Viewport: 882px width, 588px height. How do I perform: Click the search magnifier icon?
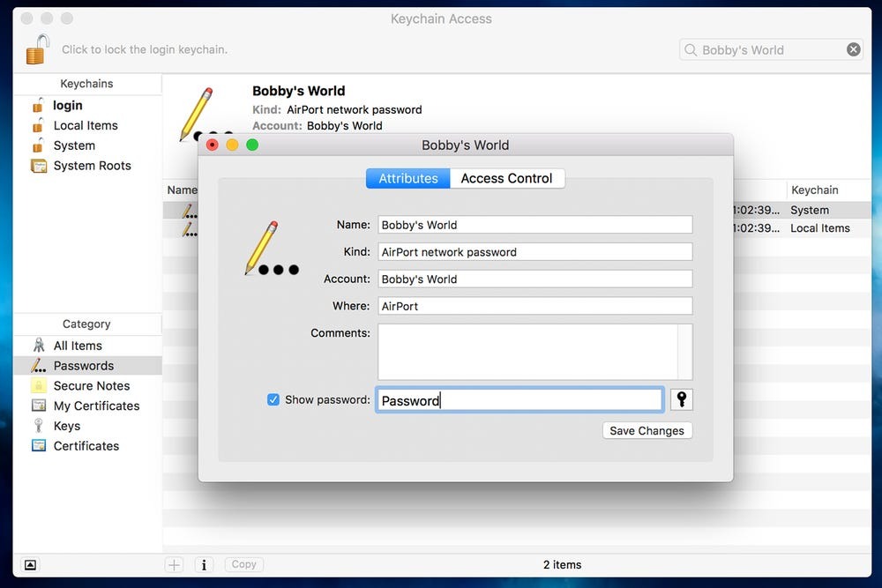(x=691, y=50)
